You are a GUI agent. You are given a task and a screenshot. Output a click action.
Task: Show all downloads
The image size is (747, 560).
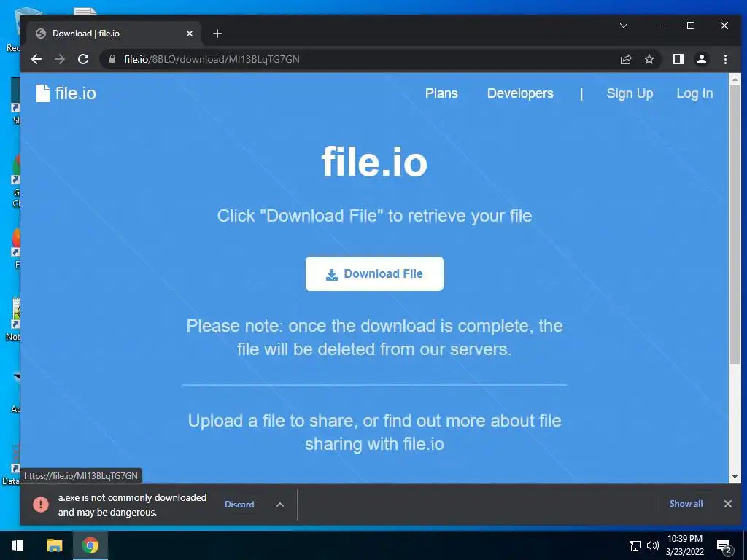pos(686,504)
